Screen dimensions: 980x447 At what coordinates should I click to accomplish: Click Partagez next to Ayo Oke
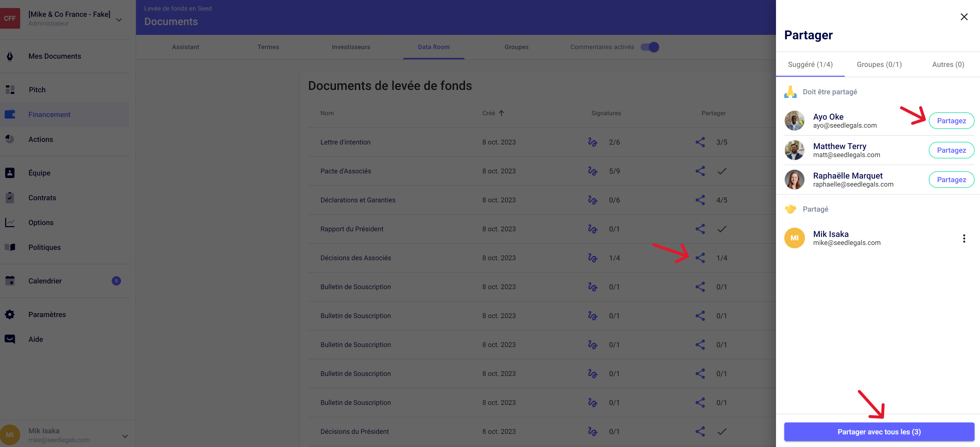coord(951,121)
